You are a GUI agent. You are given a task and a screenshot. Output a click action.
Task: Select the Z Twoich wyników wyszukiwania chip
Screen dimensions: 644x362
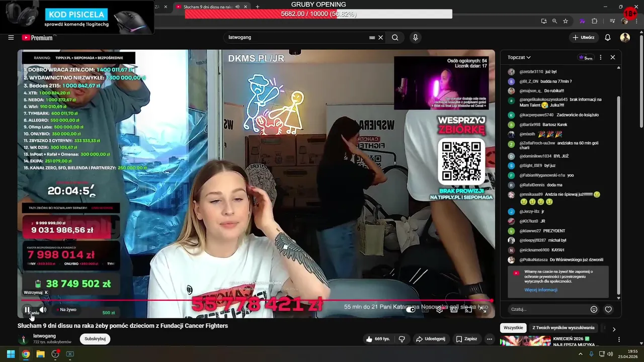pyautogui.click(x=563, y=328)
